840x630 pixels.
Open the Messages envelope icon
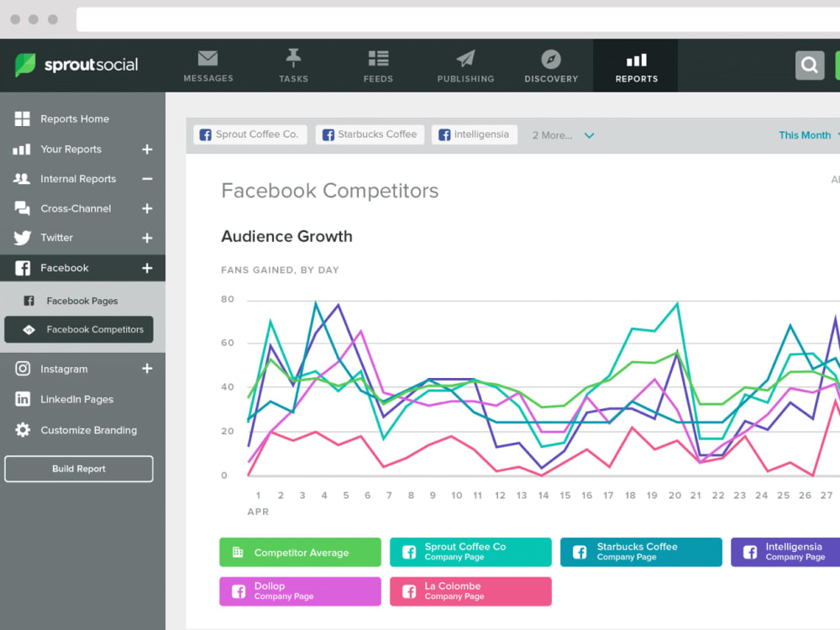207,58
